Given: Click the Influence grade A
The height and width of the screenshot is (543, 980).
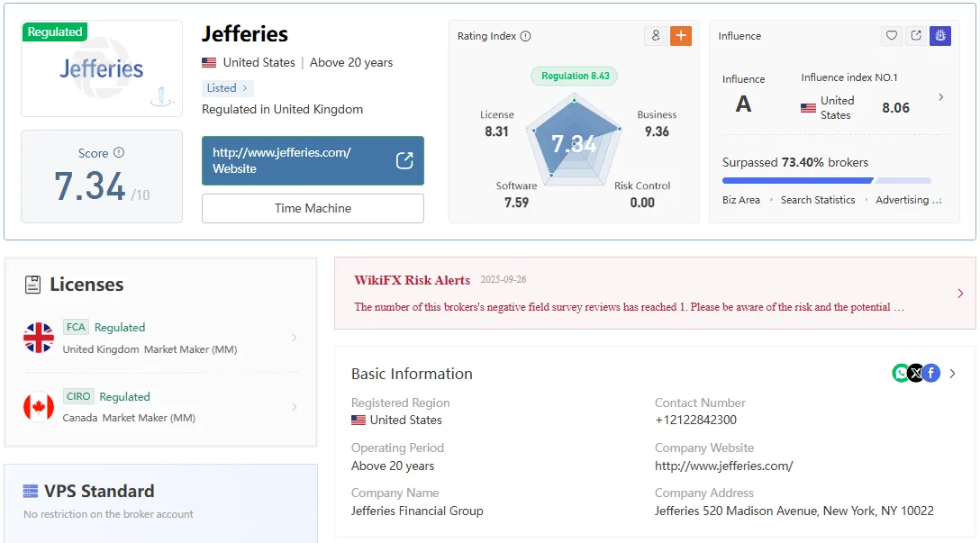Looking at the screenshot, I should pos(743,104).
